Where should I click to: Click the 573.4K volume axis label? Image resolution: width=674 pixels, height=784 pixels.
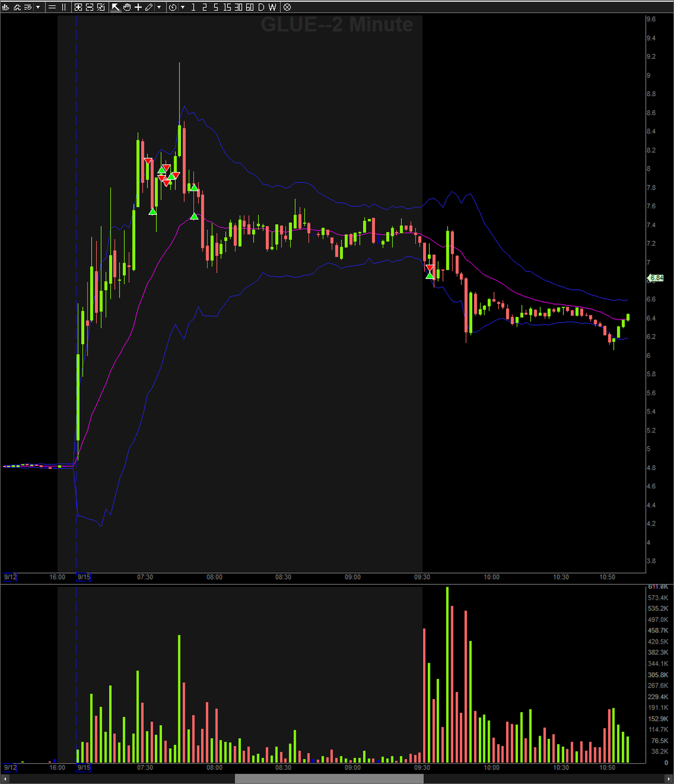657,598
